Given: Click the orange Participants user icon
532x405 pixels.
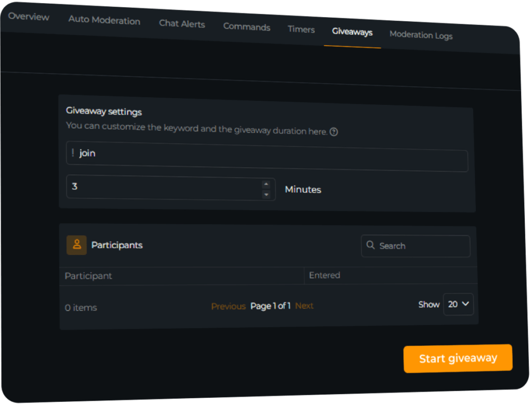Looking at the screenshot, I should tap(77, 245).
